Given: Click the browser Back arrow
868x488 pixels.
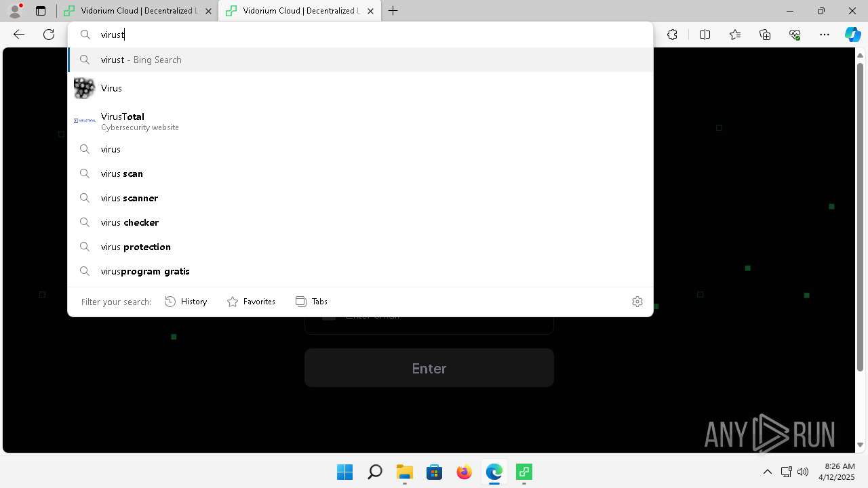Looking at the screenshot, I should (19, 35).
